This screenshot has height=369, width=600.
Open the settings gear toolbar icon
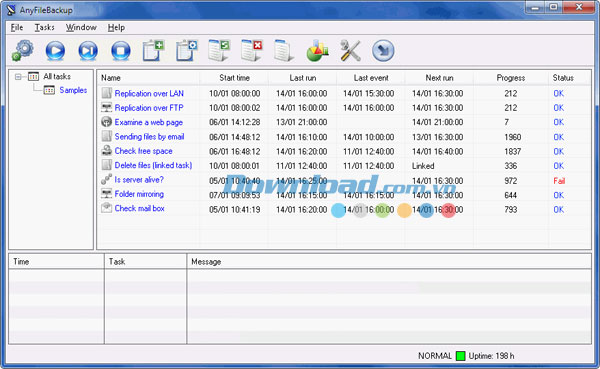[23, 51]
